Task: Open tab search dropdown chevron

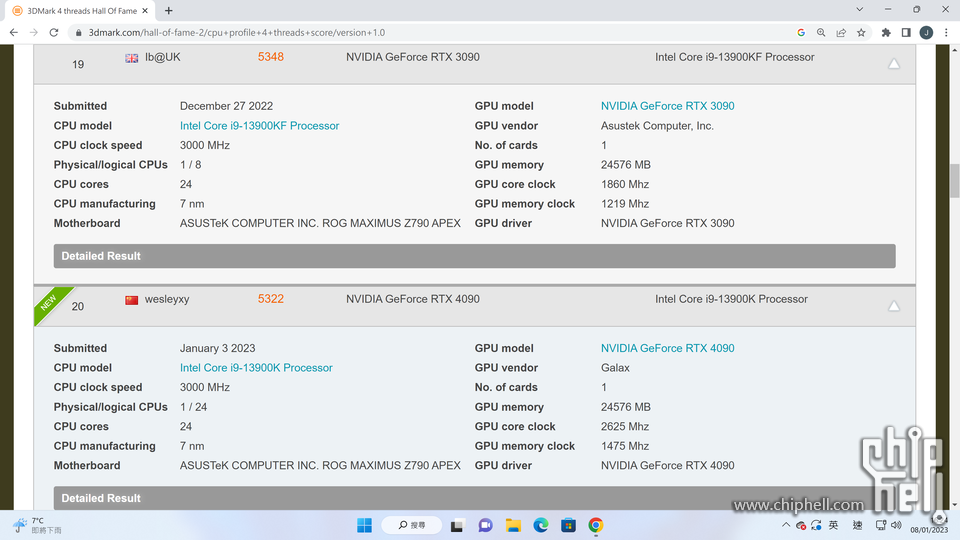Action: [x=860, y=9]
